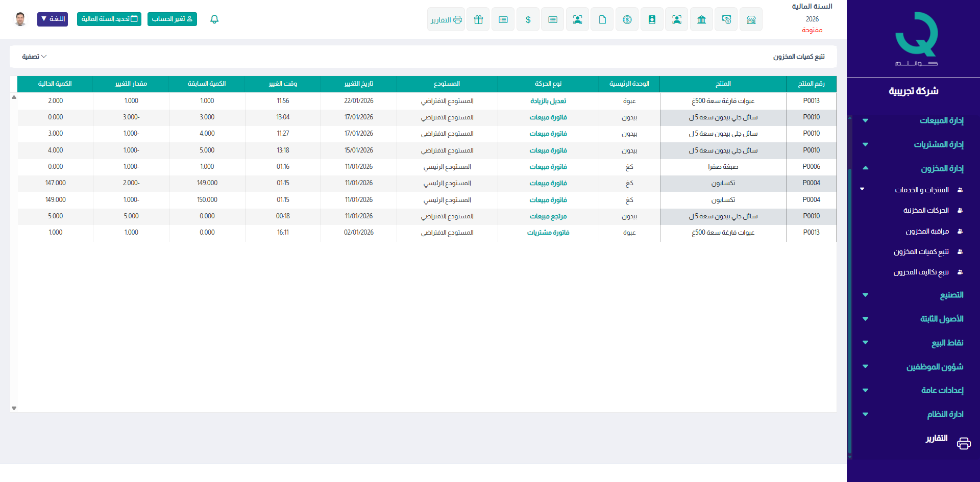Open مراقبة المخزون in sidebar menu

tap(927, 231)
